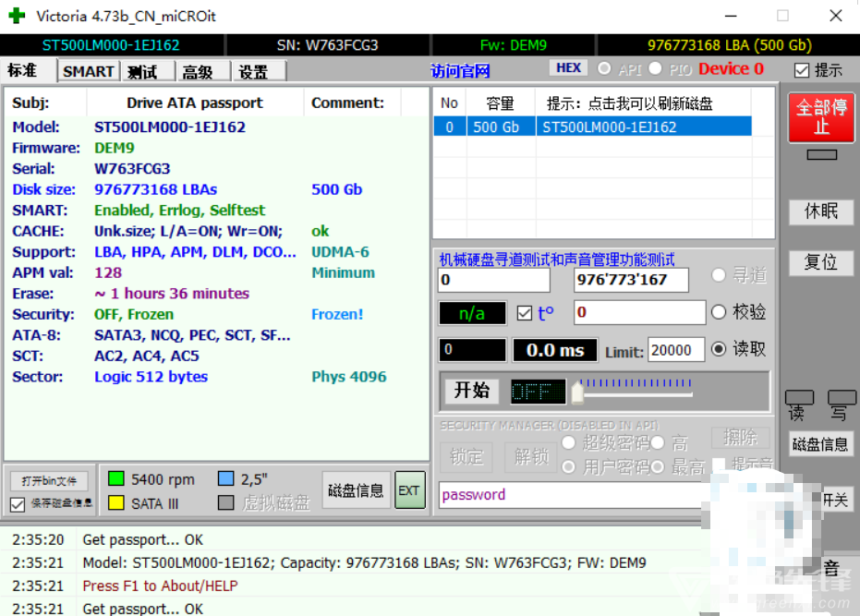Toggle the 提示 hints checkbox
The image size is (860, 616).
point(802,70)
